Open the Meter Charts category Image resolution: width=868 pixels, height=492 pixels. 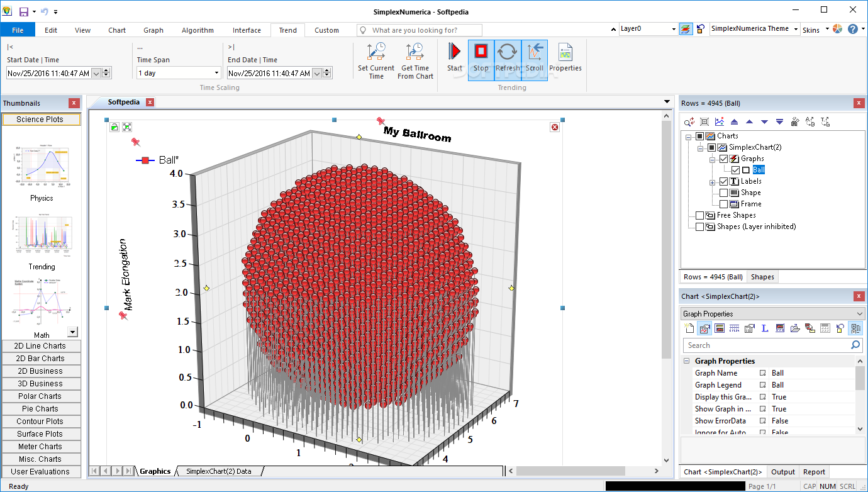[x=41, y=447]
